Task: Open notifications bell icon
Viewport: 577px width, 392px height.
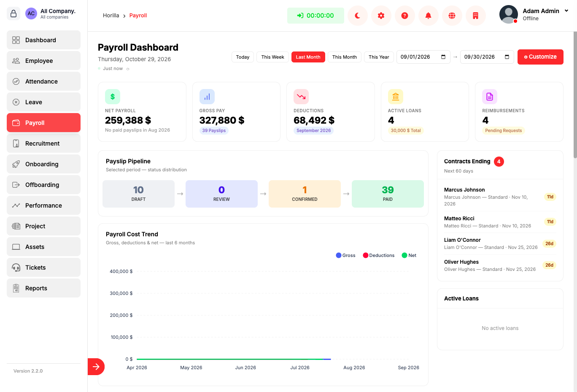Action: (429, 16)
